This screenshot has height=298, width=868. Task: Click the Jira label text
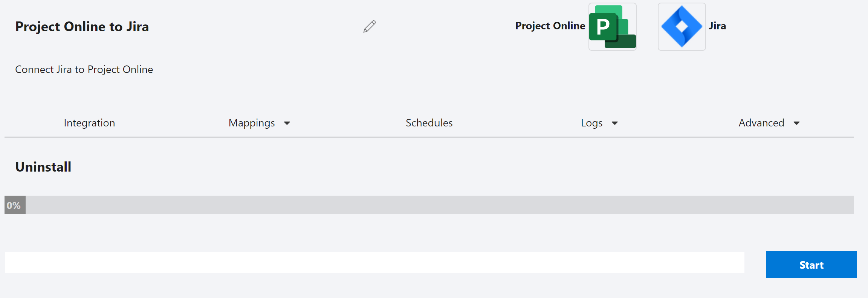point(717,26)
